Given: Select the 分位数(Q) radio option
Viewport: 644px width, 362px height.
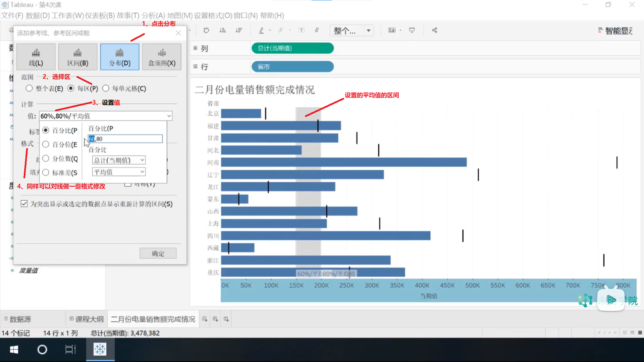Looking at the screenshot, I should 46,159.
